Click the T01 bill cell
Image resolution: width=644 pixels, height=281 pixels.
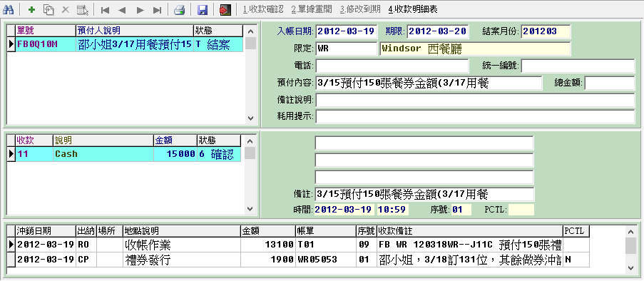326,245
